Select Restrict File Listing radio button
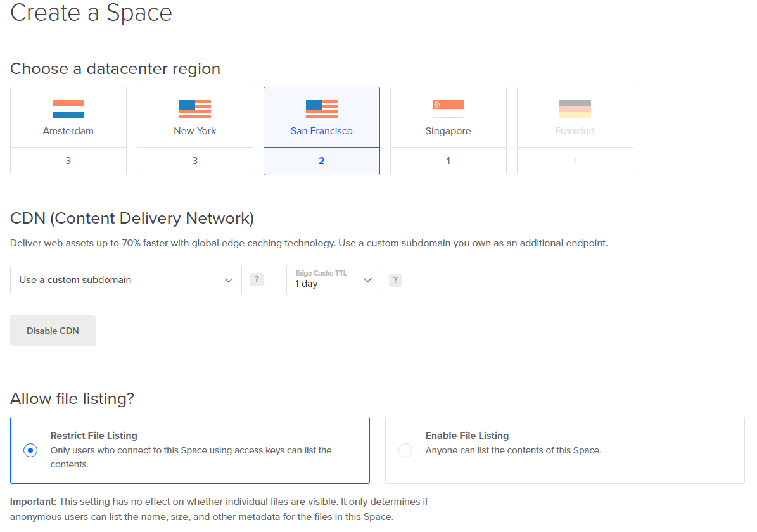757x532 pixels. pos(30,450)
